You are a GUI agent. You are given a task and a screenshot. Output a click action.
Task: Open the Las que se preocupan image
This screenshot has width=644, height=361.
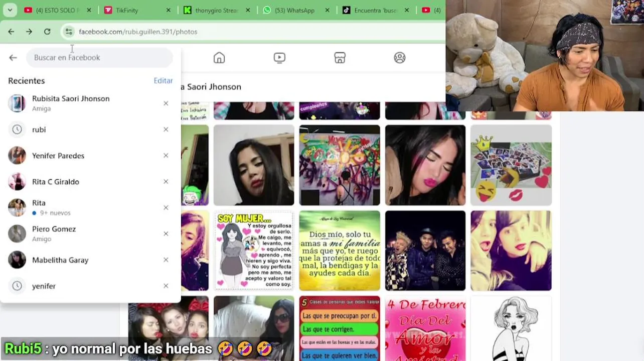click(340, 328)
